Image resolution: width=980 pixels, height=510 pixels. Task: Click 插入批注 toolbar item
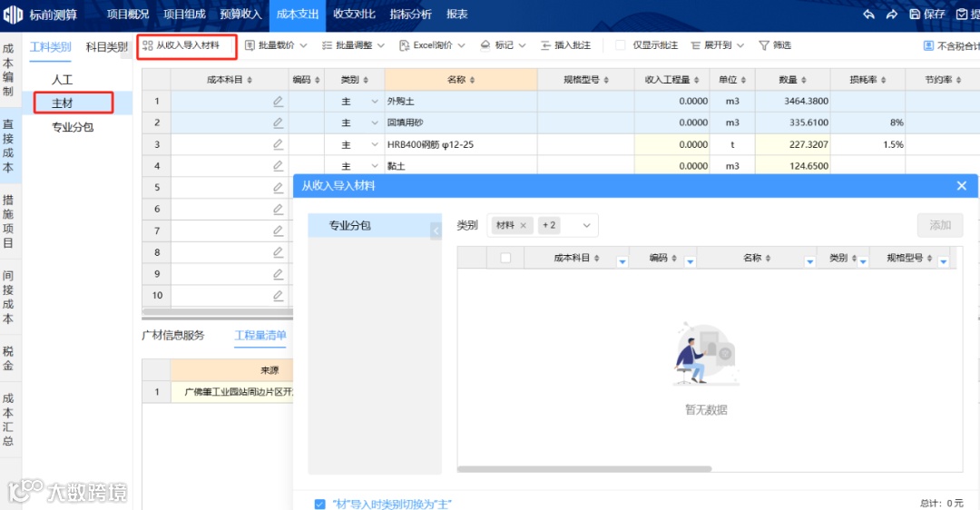(x=565, y=45)
